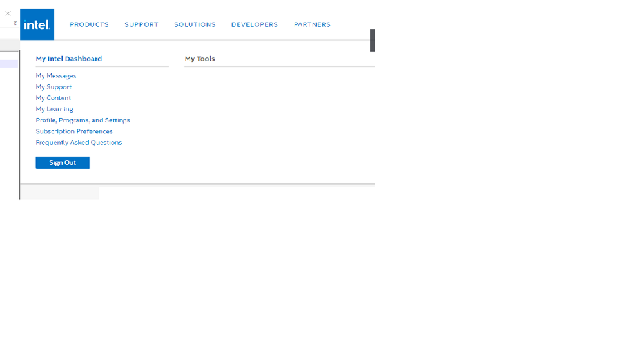Close the panel with the X icon
This screenshot has width=644, height=362.
8,14
